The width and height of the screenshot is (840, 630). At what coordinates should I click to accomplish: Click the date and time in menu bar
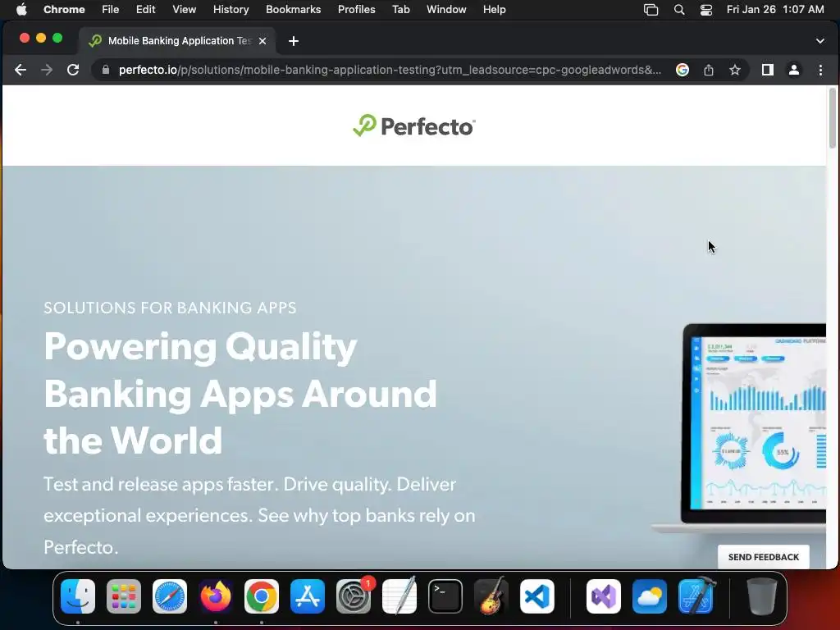[x=775, y=9]
